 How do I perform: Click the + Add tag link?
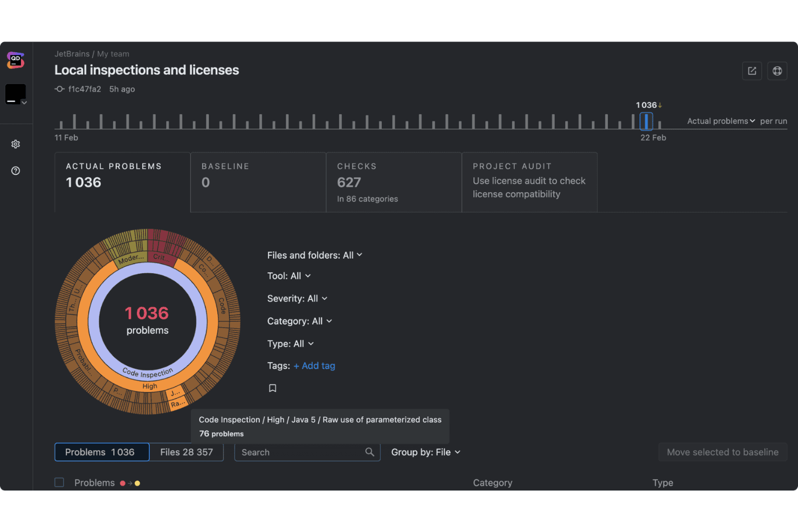(x=314, y=366)
